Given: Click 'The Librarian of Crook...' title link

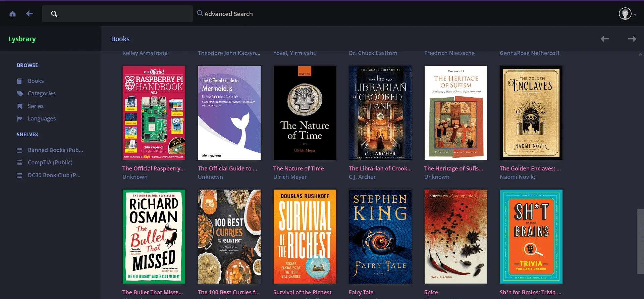Looking at the screenshot, I should (x=380, y=168).
